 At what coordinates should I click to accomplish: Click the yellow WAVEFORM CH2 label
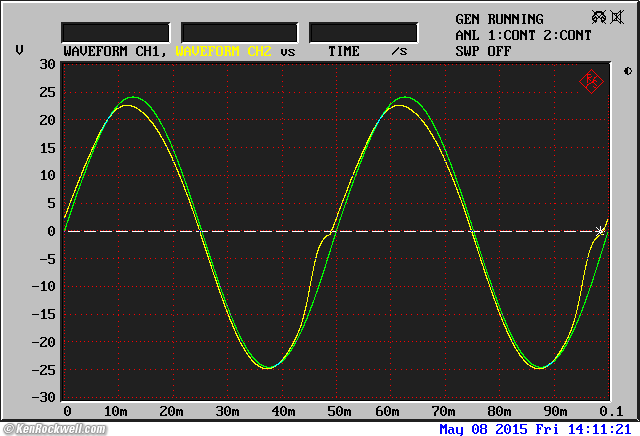tap(223, 51)
